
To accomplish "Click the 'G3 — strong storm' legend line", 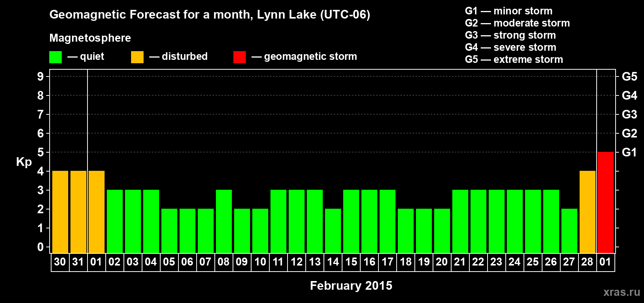I will 510,35.
